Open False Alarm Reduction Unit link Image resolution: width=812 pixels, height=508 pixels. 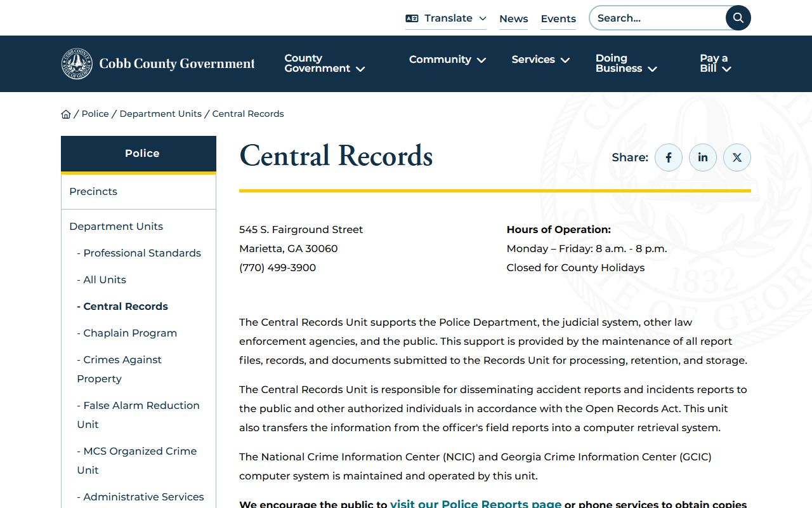138,415
